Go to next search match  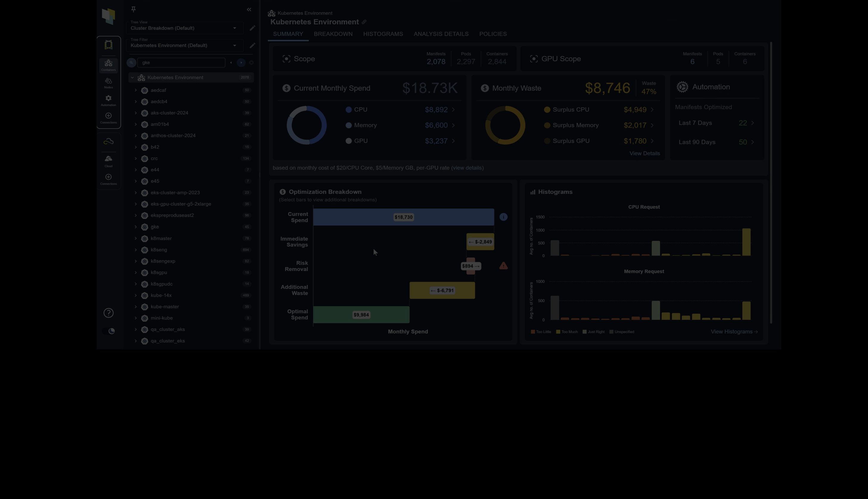coord(241,63)
